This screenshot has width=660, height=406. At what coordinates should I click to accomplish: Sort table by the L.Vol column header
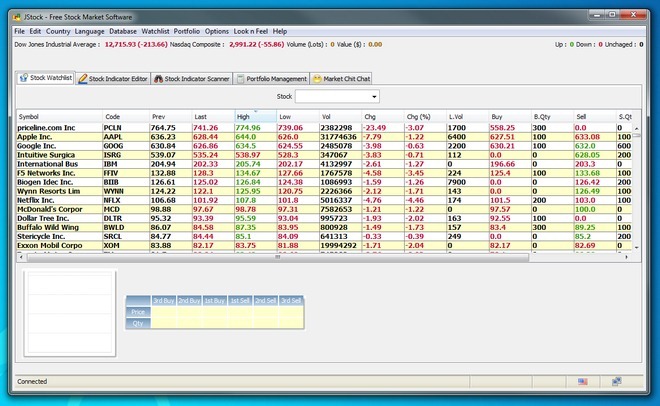468,117
